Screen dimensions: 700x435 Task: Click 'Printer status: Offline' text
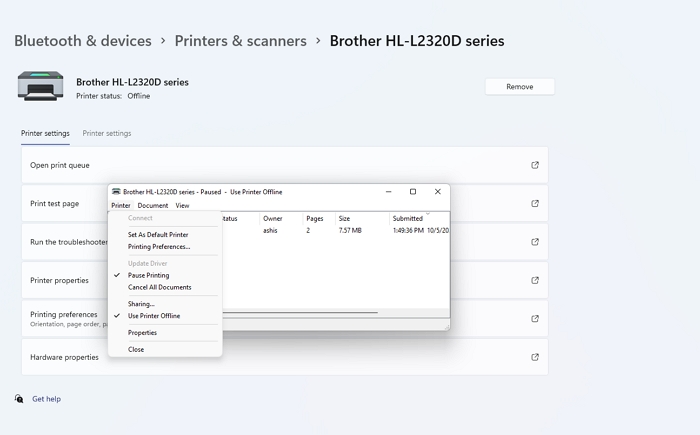[x=113, y=96]
